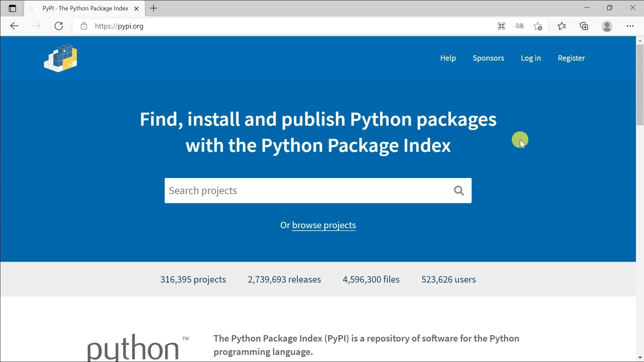Submit search with the magnifier icon
Viewport: 644px width, 362px height.
point(459,190)
